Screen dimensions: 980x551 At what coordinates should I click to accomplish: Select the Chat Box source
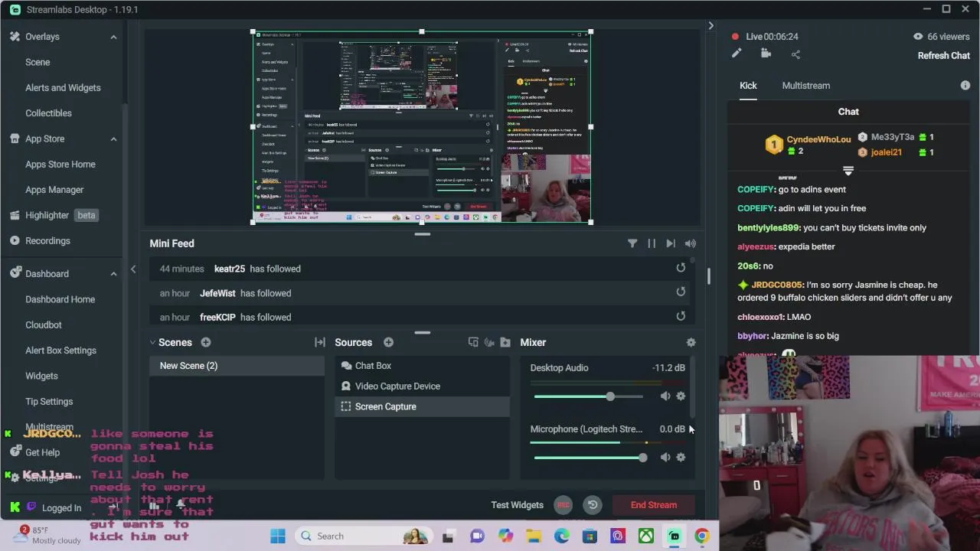coord(422,366)
